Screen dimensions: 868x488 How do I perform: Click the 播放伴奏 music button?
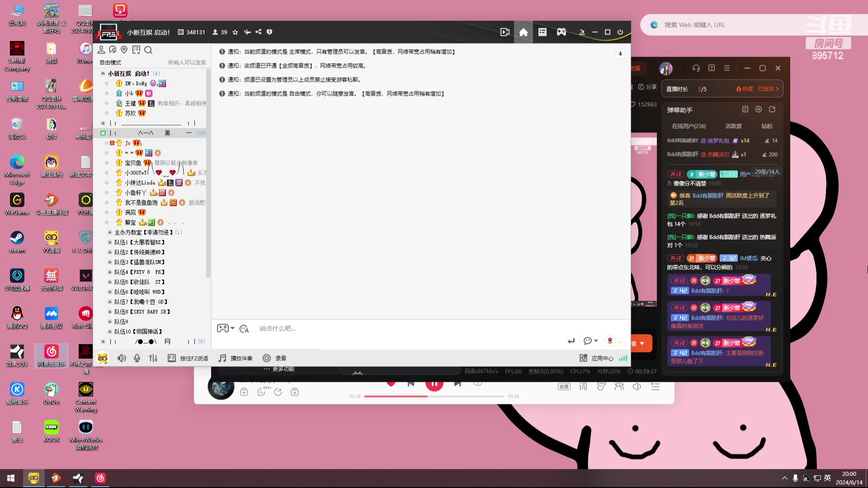point(236,358)
